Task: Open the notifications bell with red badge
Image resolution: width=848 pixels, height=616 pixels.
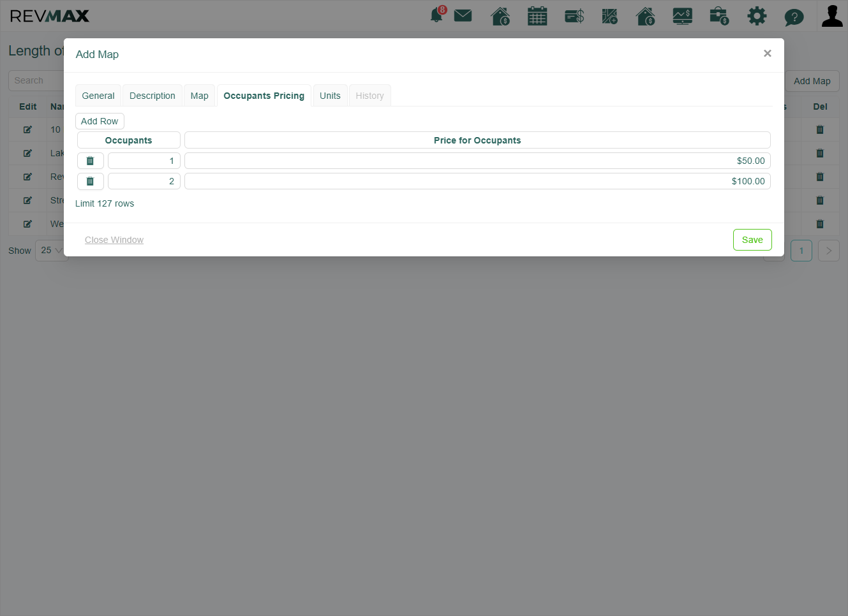Action: 438,15
